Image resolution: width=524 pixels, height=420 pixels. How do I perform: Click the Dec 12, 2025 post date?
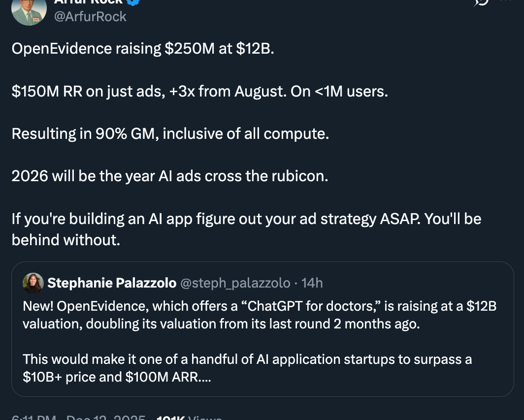(105, 418)
